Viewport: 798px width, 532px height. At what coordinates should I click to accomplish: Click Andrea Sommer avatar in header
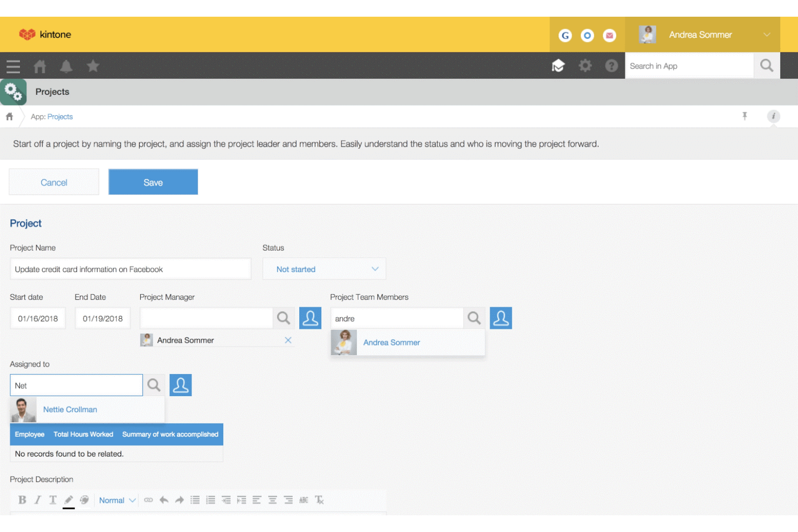(648, 34)
